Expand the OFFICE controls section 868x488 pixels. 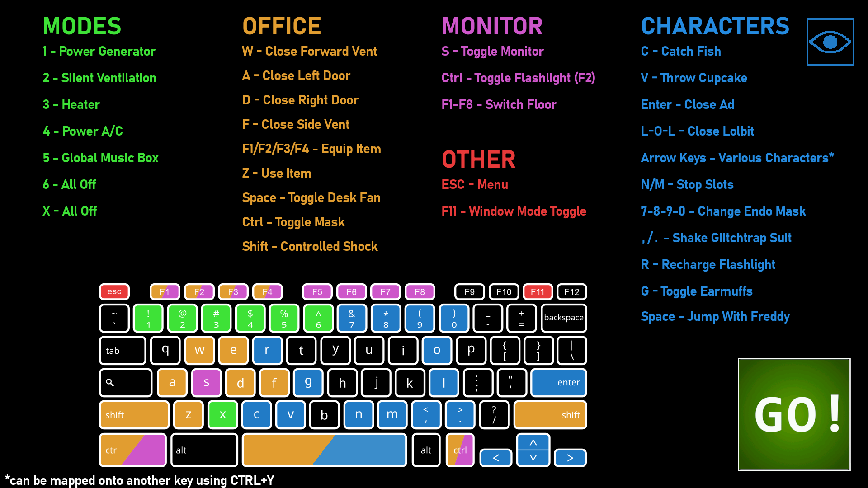tap(282, 26)
